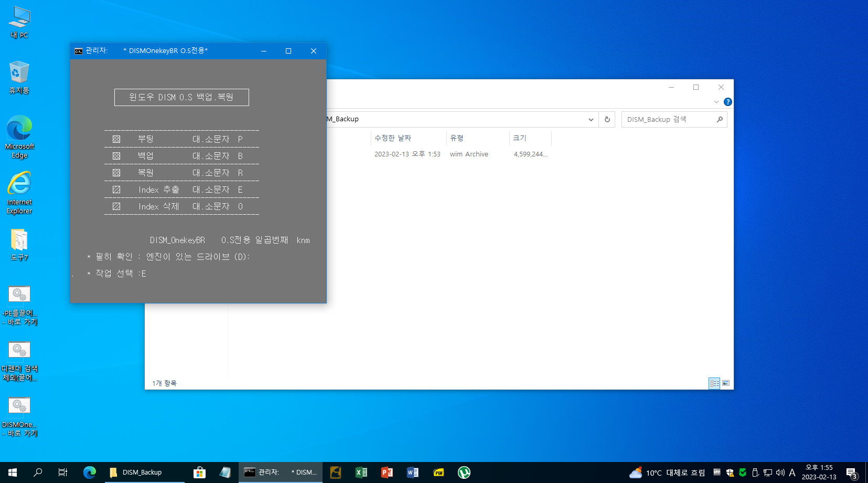Open the volume speaker tray icon
868x483 pixels.
coord(780,472)
